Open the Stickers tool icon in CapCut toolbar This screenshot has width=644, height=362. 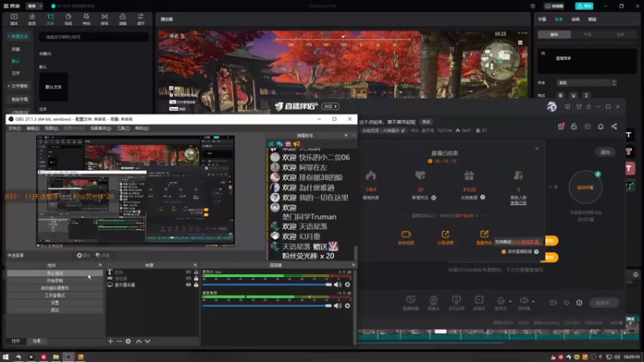click(x=68, y=19)
